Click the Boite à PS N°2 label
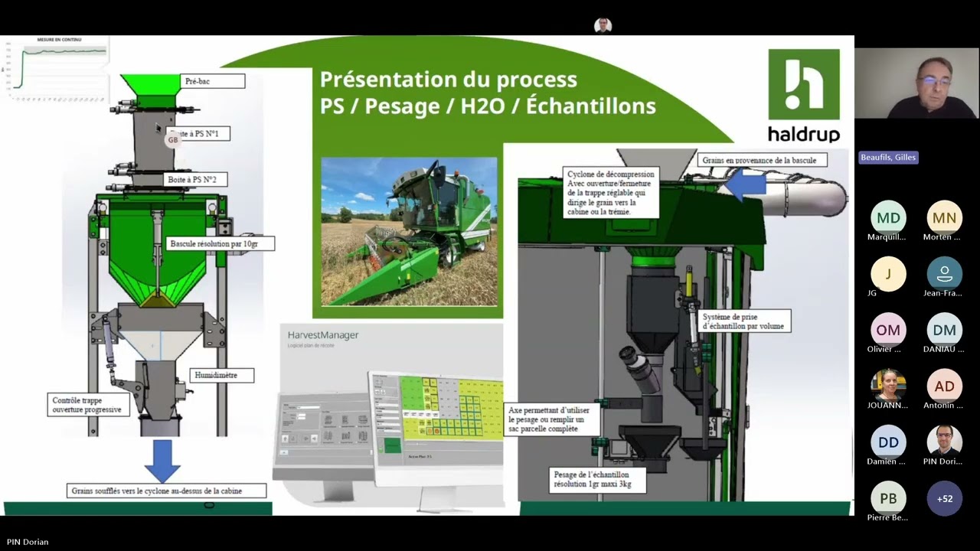 click(x=194, y=180)
